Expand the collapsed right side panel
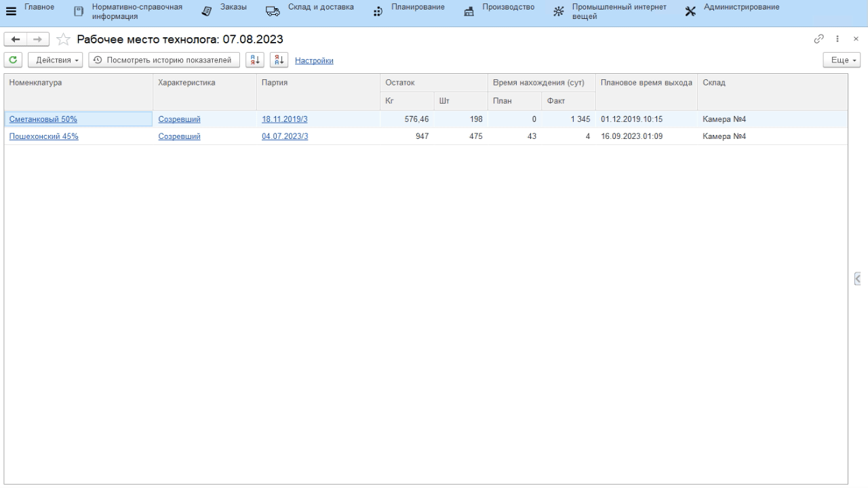Viewport: 868px width, 488px height. 858,279
